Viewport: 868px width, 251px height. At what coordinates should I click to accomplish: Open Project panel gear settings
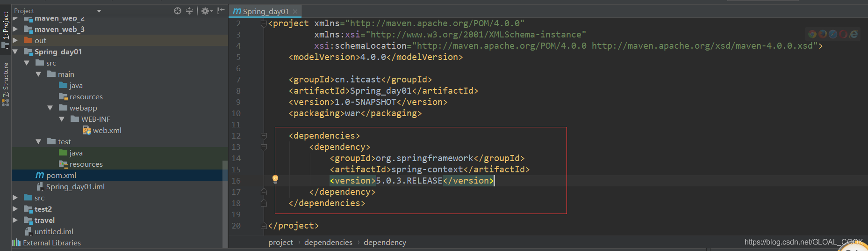coord(207,11)
